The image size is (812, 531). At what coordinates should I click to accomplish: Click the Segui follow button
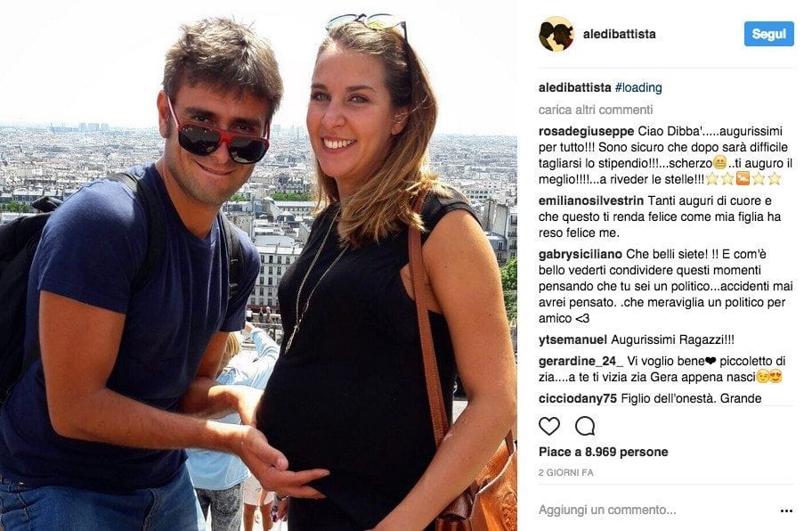click(x=768, y=34)
